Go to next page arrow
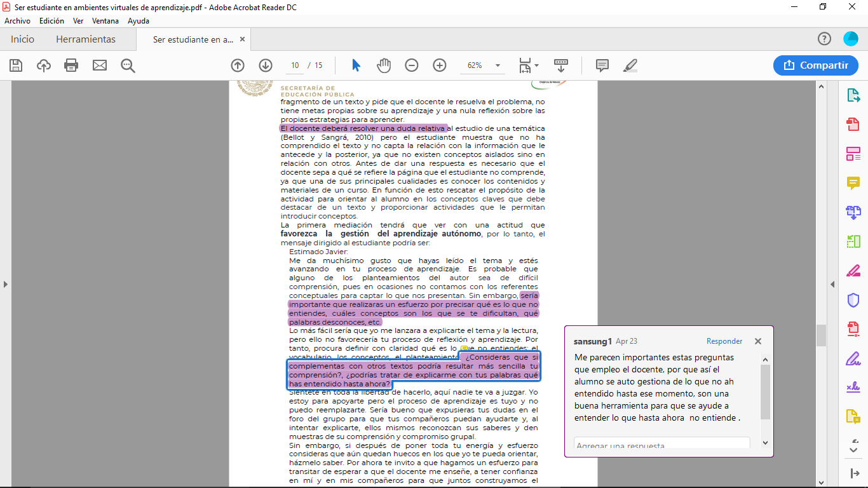The image size is (868, 488). (266, 65)
